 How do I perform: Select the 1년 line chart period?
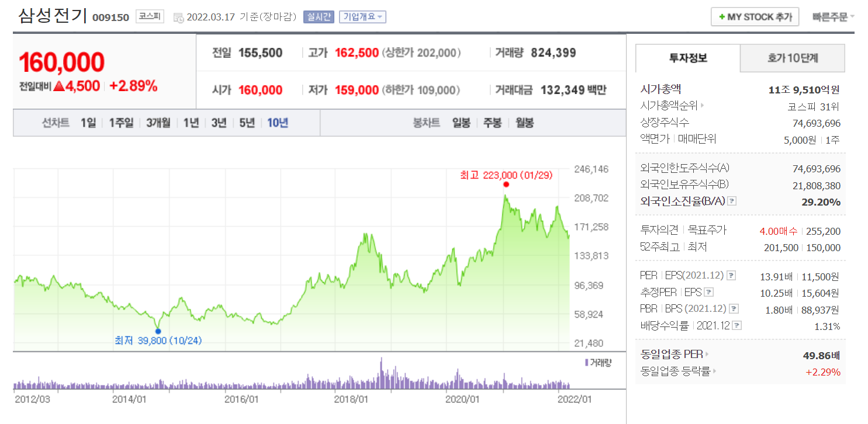(x=191, y=123)
